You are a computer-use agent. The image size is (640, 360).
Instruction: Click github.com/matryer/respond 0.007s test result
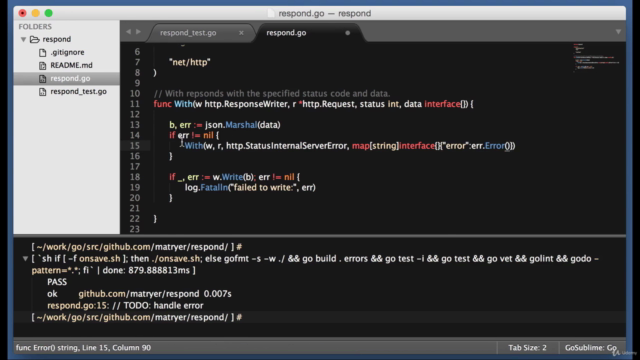click(x=155, y=294)
